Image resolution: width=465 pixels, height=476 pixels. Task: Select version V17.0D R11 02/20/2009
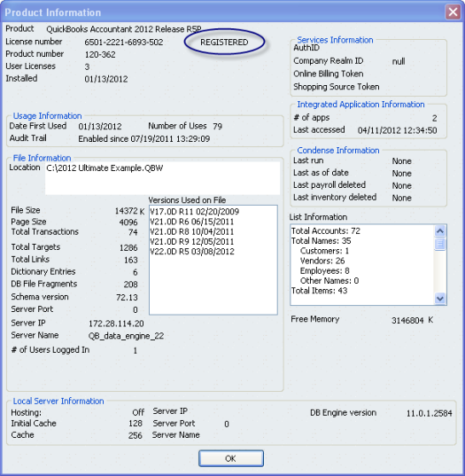(x=195, y=212)
